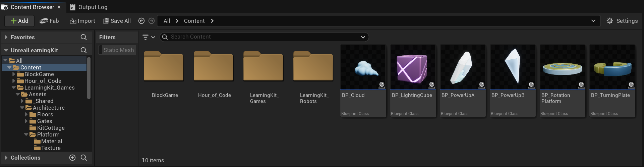Open saved searches dropdown arrow
644x167 pixels.
pyautogui.click(x=363, y=37)
